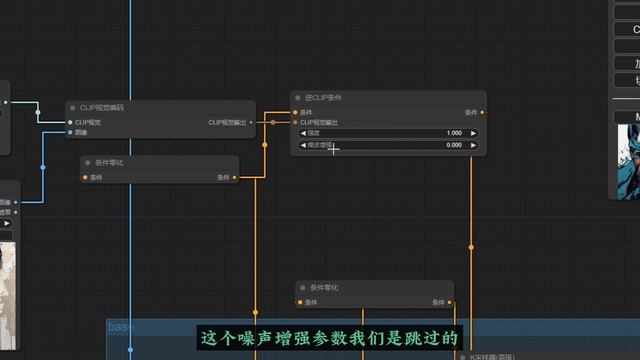
Task: Click the 条件 input port on 逆CLIP条件
Action: tap(295, 112)
